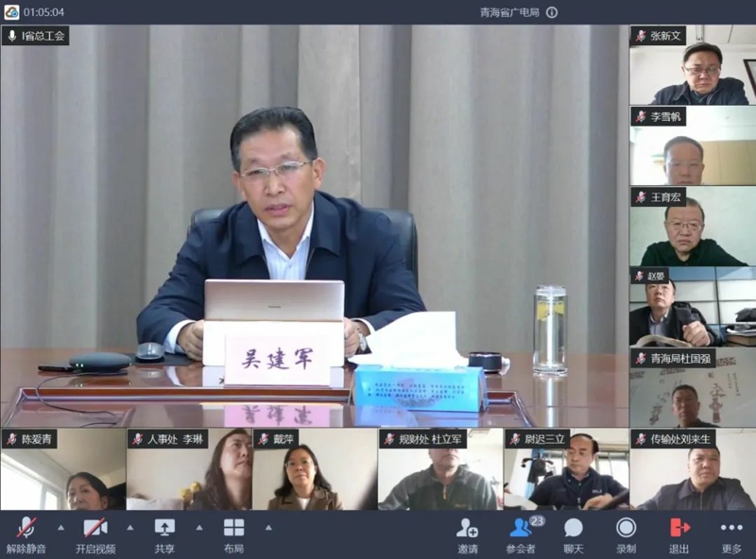This screenshot has height=559, width=756.
Task: Expand layout options arrow beside 布局
Action: point(268,528)
